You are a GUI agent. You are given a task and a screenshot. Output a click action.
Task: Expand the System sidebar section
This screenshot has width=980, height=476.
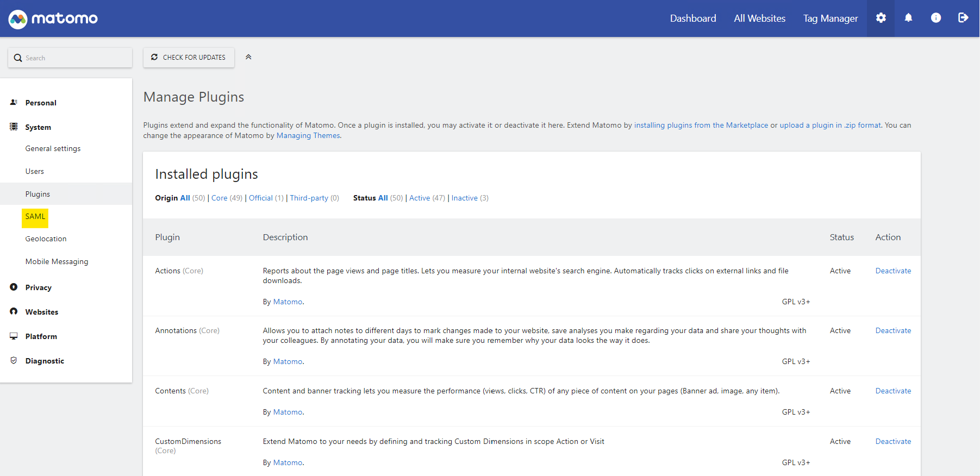38,127
